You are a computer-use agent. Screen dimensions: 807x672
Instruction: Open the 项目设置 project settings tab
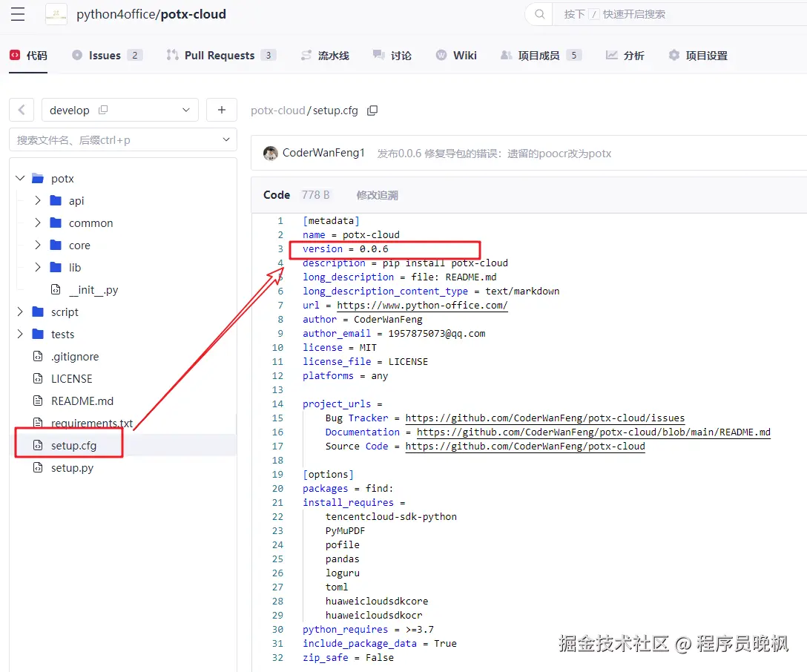click(x=698, y=55)
